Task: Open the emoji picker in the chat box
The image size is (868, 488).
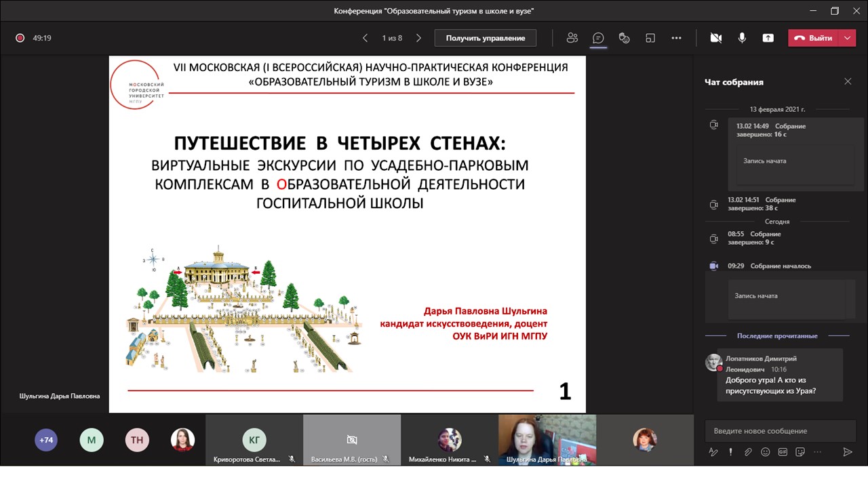Action: (x=766, y=452)
